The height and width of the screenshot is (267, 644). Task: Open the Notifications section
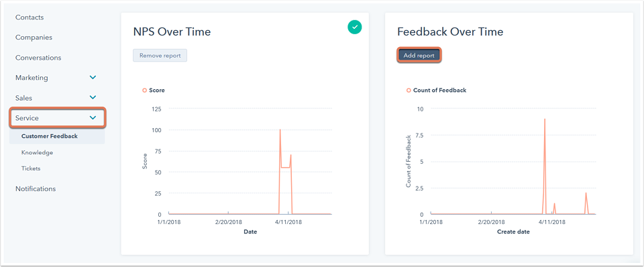pyautogui.click(x=36, y=189)
